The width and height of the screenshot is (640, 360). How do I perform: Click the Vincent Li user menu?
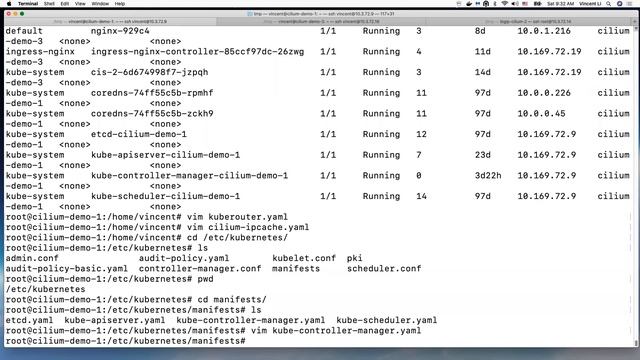(x=590, y=4)
